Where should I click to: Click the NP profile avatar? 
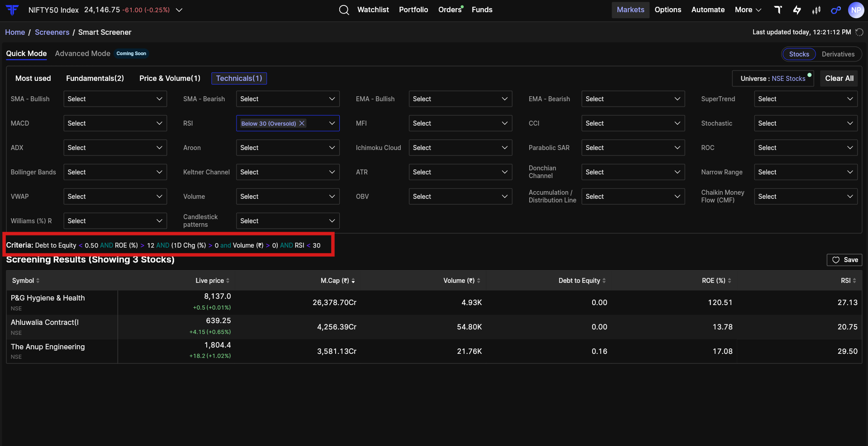856,10
